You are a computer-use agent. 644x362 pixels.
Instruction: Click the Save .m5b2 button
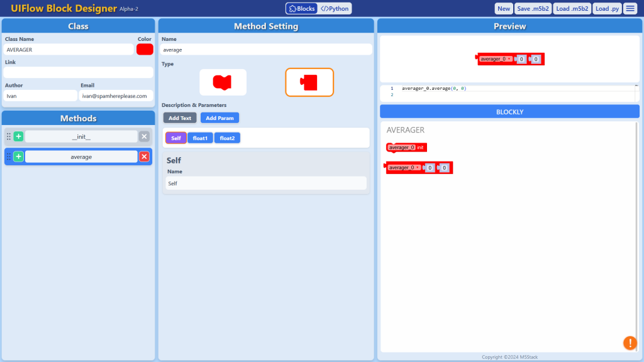[x=533, y=9]
